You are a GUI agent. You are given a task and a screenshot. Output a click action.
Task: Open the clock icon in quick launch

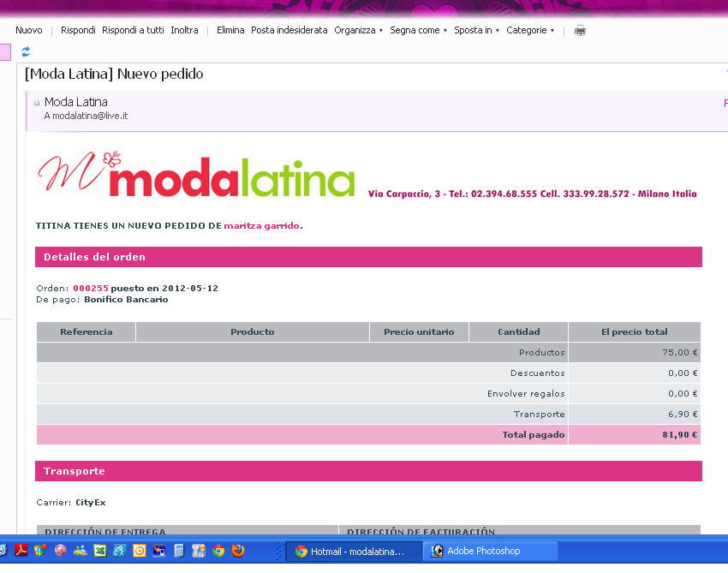click(x=140, y=551)
